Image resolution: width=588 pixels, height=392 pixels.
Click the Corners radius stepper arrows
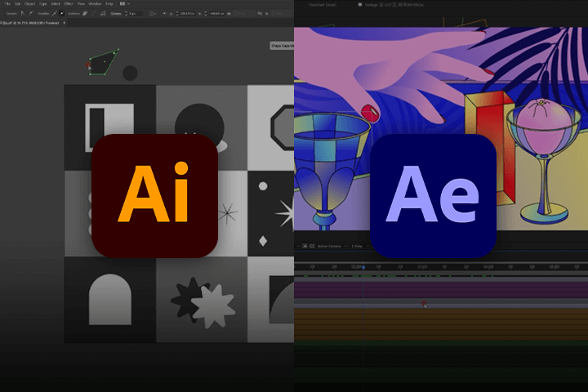pyautogui.click(x=126, y=14)
